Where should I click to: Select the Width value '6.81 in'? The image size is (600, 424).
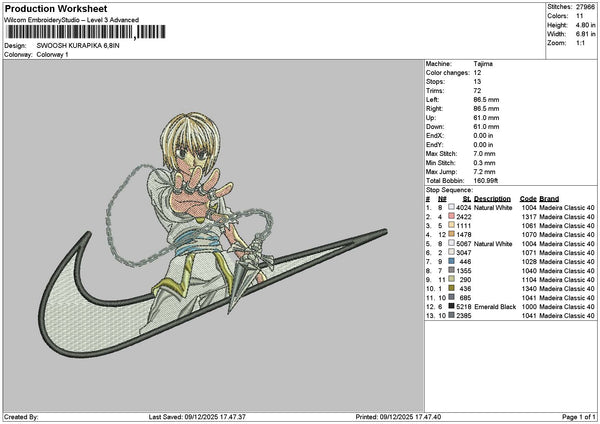(585, 34)
